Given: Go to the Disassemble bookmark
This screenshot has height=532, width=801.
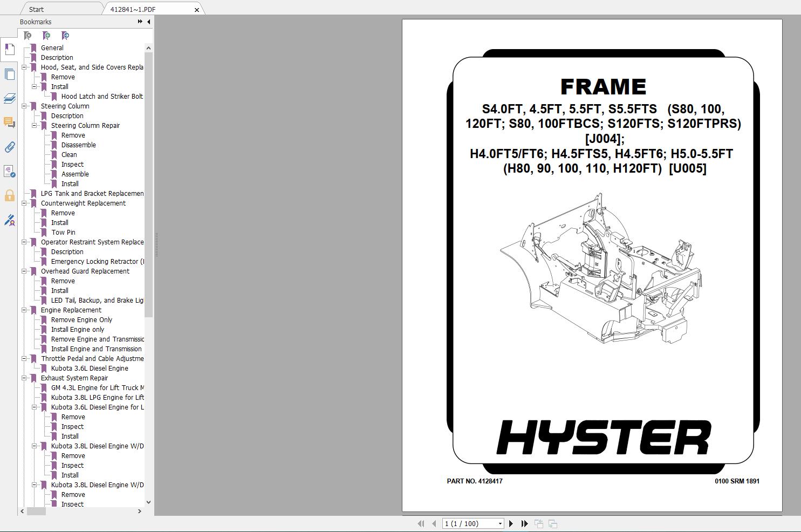Looking at the screenshot, I should coord(78,145).
